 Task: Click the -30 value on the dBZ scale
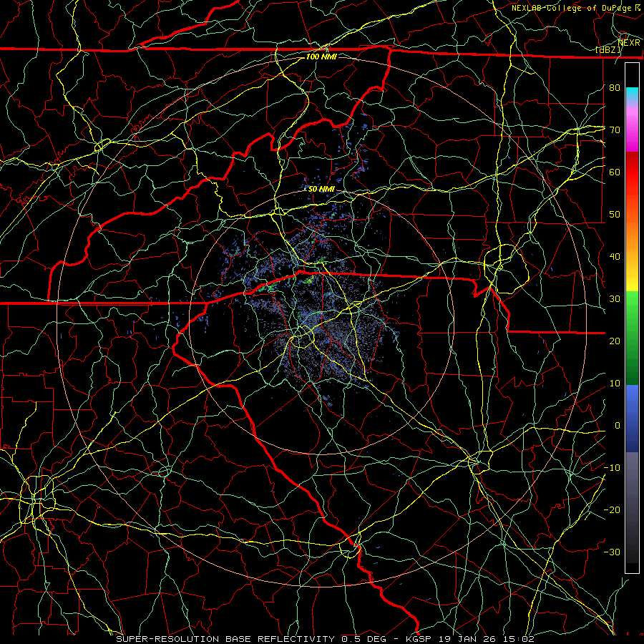[x=612, y=552]
